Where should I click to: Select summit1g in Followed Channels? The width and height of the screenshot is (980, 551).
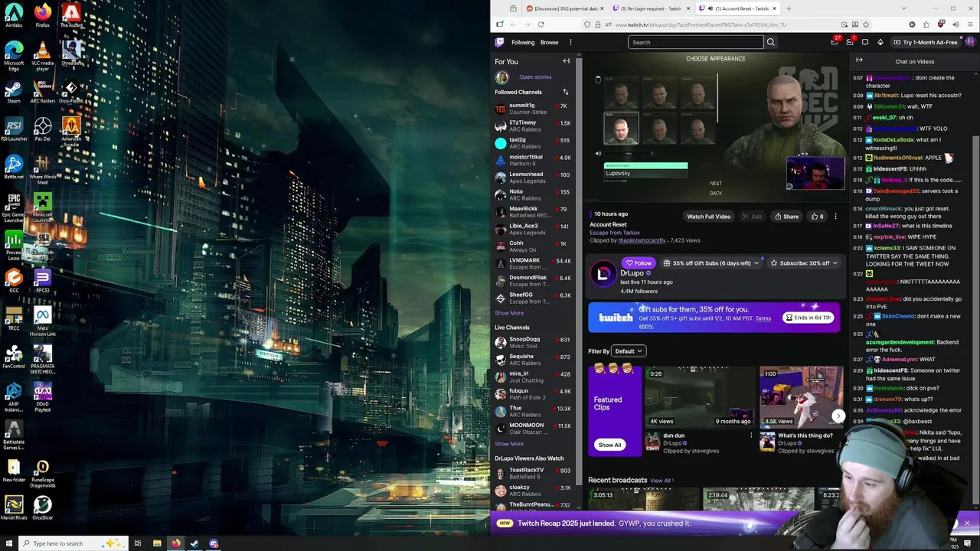(534, 109)
